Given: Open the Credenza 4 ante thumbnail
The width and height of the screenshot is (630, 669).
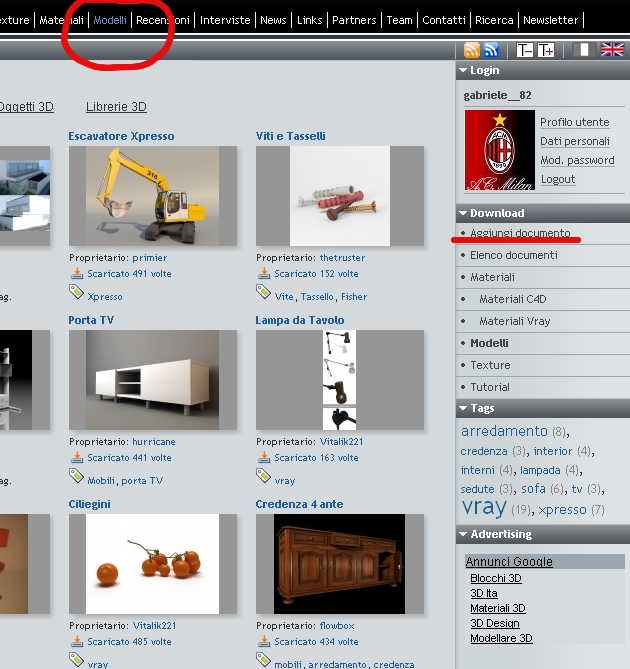Looking at the screenshot, I should (340, 564).
